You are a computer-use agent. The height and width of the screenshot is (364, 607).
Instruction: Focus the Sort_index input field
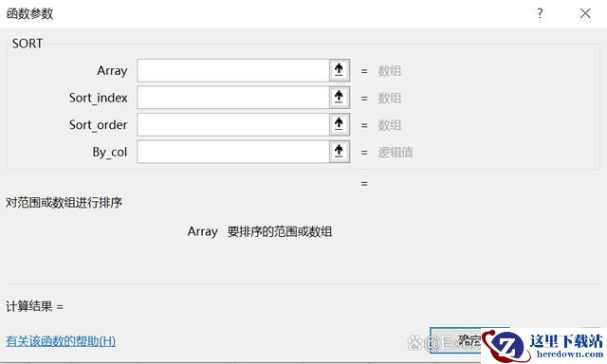pyautogui.click(x=233, y=98)
